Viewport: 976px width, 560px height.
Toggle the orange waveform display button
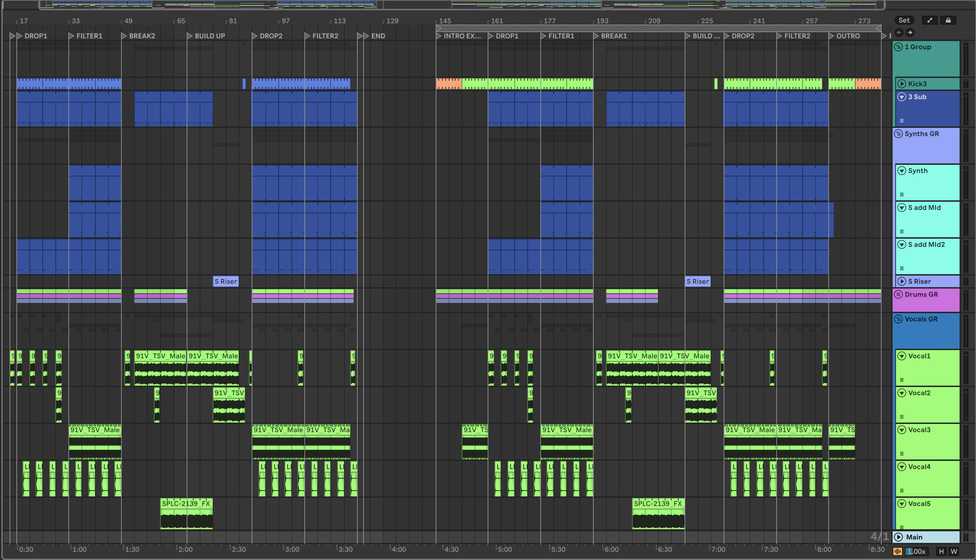tap(898, 551)
